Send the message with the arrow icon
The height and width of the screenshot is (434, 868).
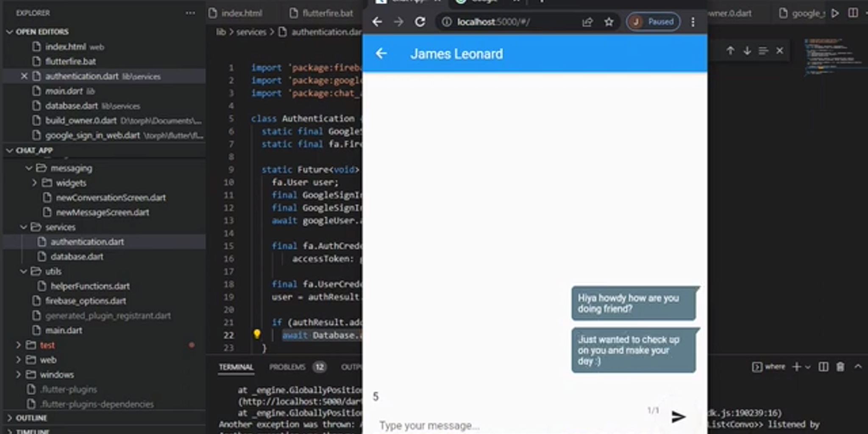tap(679, 417)
